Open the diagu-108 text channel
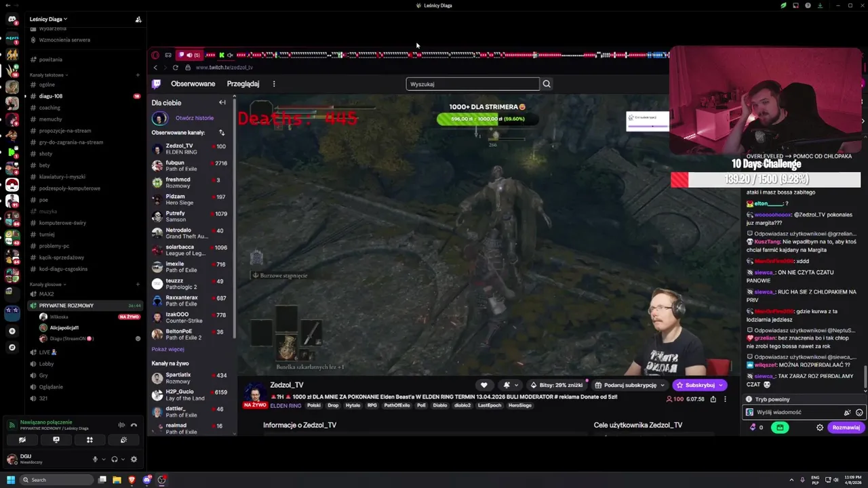The image size is (868, 488). [x=84, y=96]
